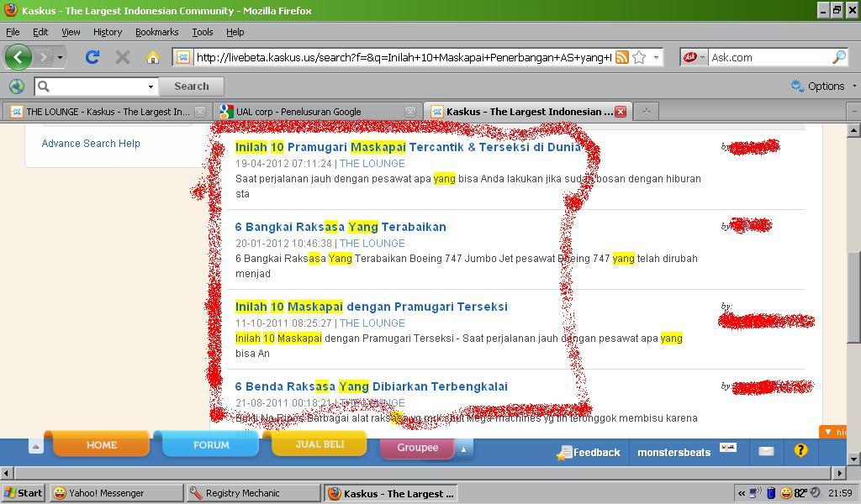Switch to UAL corp Google search tab

[x=316, y=112]
